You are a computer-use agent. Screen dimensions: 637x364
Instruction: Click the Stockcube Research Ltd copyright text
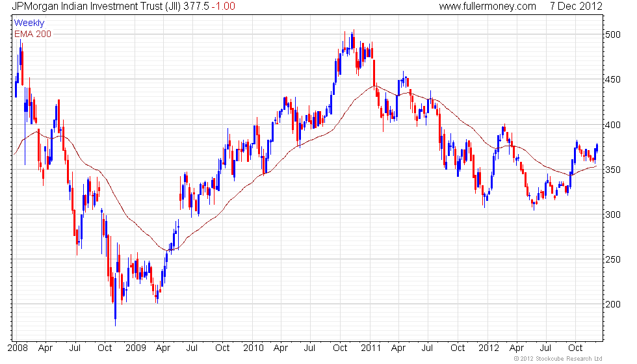coord(558,359)
